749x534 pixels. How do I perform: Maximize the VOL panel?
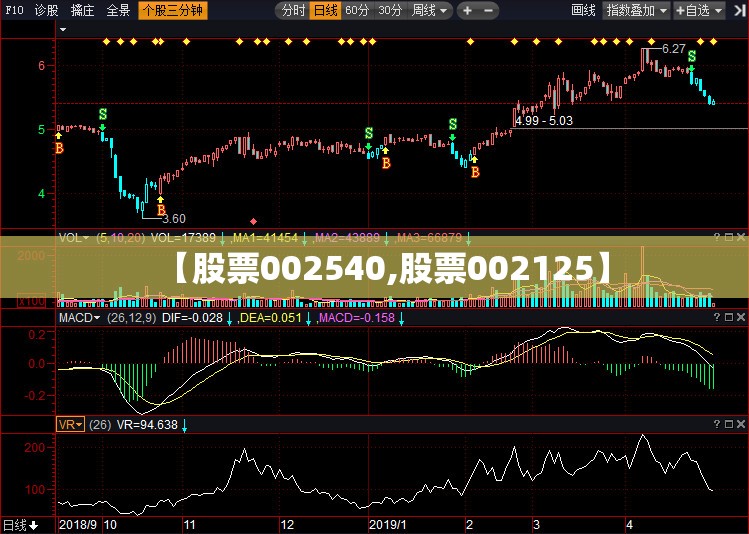(x=728, y=237)
